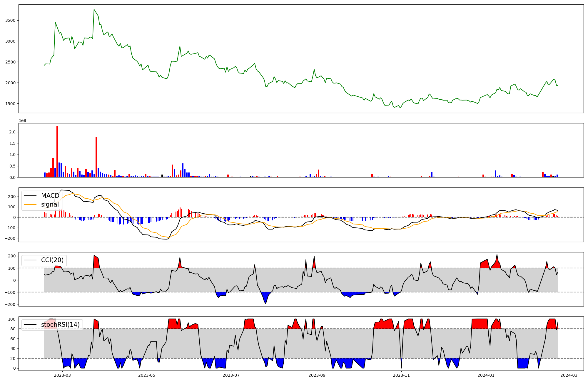Click the second-tallest red volume bar
This screenshot has height=382, width=588.
[x=96, y=157]
